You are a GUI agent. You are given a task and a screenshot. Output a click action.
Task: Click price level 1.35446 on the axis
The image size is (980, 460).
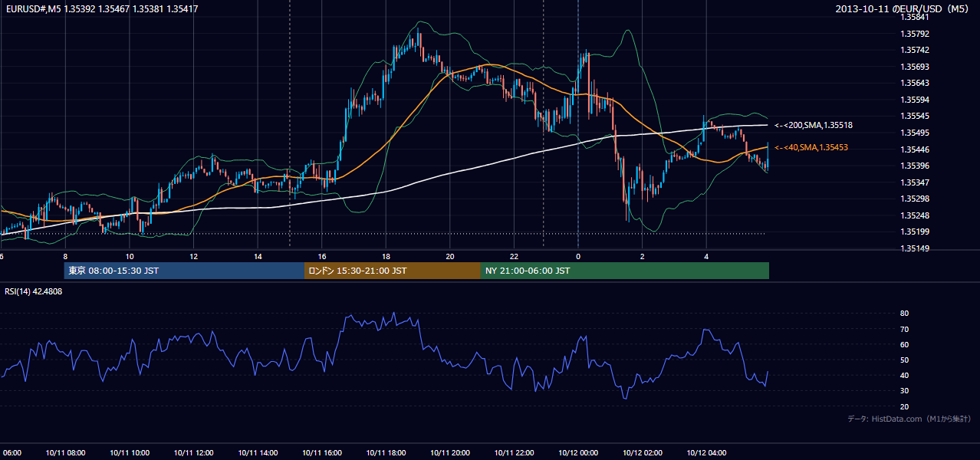coord(914,149)
